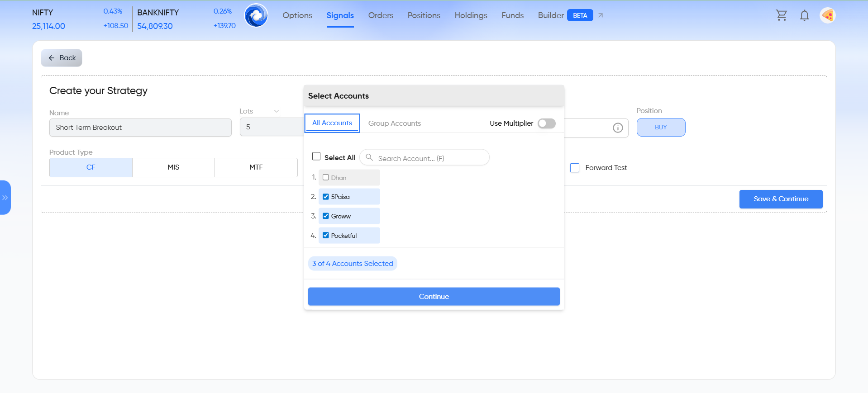Uncheck the Groww account checkbox
Image resolution: width=868 pixels, height=393 pixels.
coord(326,216)
